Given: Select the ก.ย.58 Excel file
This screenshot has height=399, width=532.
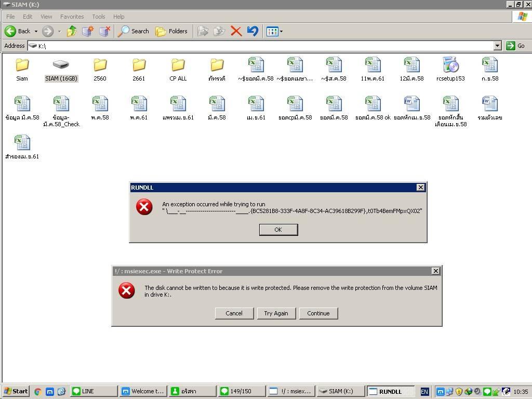Looking at the screenshot, I should 490,70.
